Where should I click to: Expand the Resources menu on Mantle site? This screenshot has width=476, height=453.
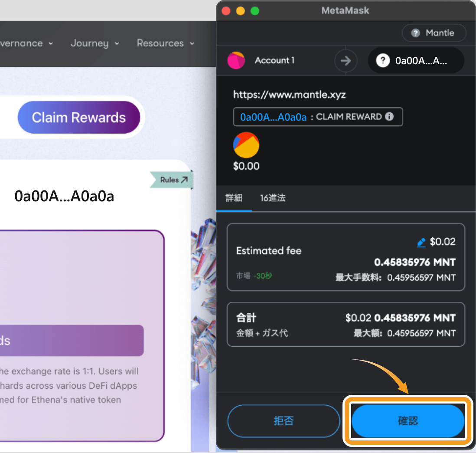166,43
